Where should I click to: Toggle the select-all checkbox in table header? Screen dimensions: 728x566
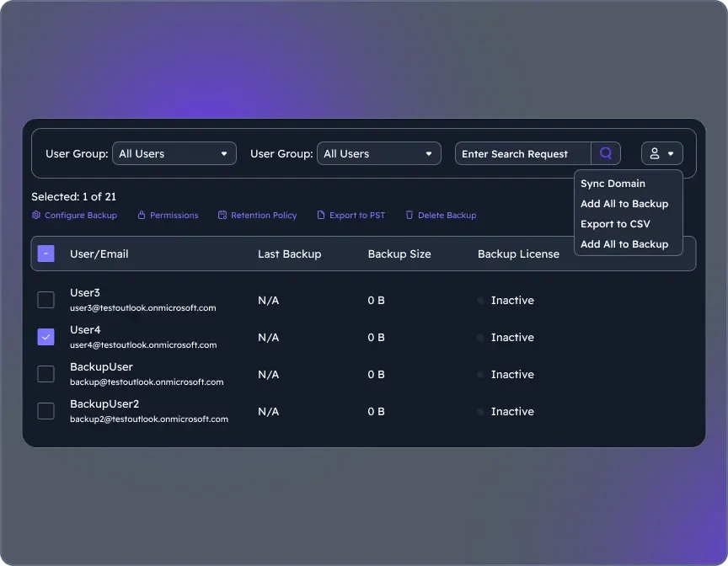tap(46, 254)
